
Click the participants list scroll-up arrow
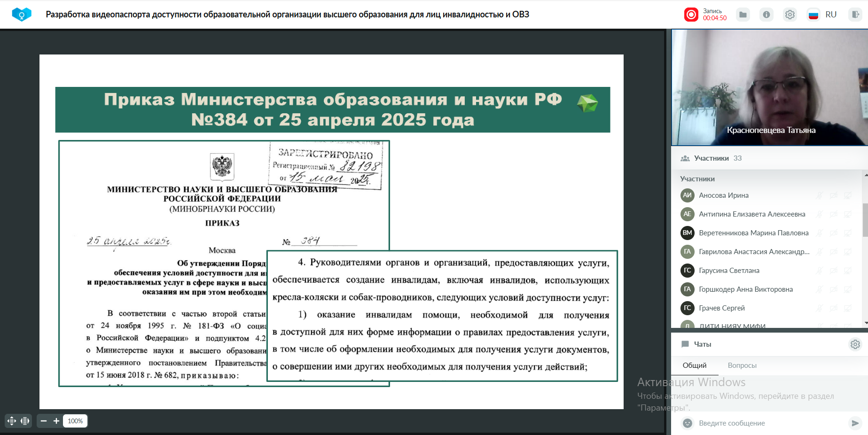[866, 175]
